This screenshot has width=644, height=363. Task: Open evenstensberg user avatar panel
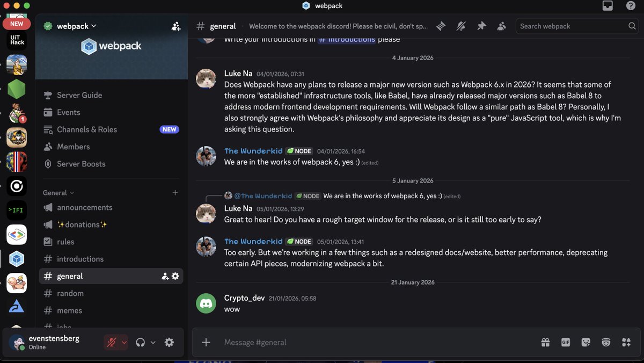point(17,342)
